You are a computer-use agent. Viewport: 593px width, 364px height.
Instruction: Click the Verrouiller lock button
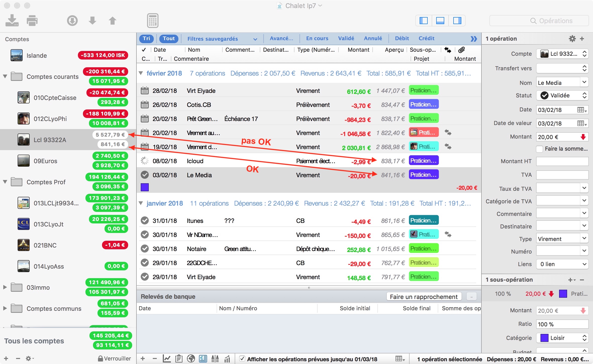pyautogui.click(x=114, y=358)
